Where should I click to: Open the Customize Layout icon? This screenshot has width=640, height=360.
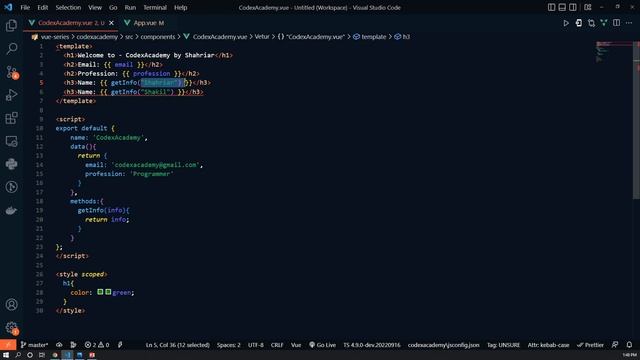588,7
